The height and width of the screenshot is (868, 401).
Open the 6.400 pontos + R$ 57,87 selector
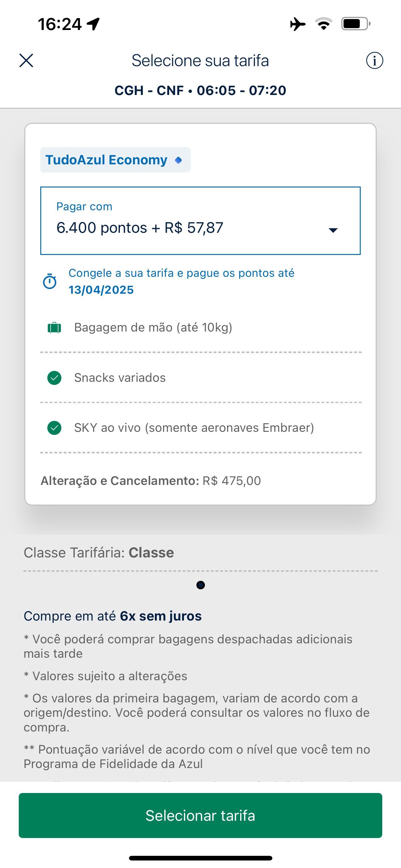pyautogui.click(x=200, y=221)
